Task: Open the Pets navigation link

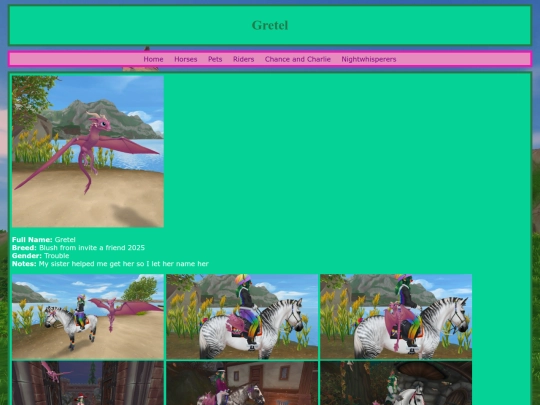Action: pos(215,59)
